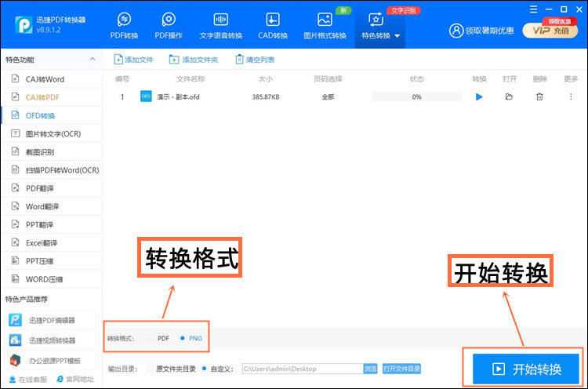
Task: Click 打开文件目录 button
Action: pos(401,369)
